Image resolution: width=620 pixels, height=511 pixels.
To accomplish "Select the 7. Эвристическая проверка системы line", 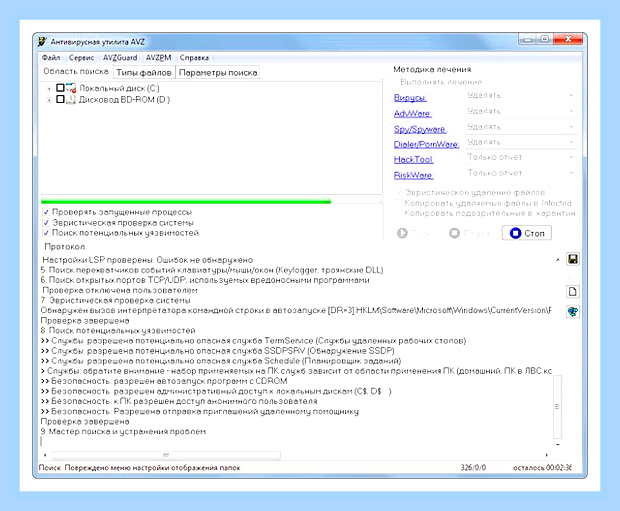I will click(x=115, y=300).
